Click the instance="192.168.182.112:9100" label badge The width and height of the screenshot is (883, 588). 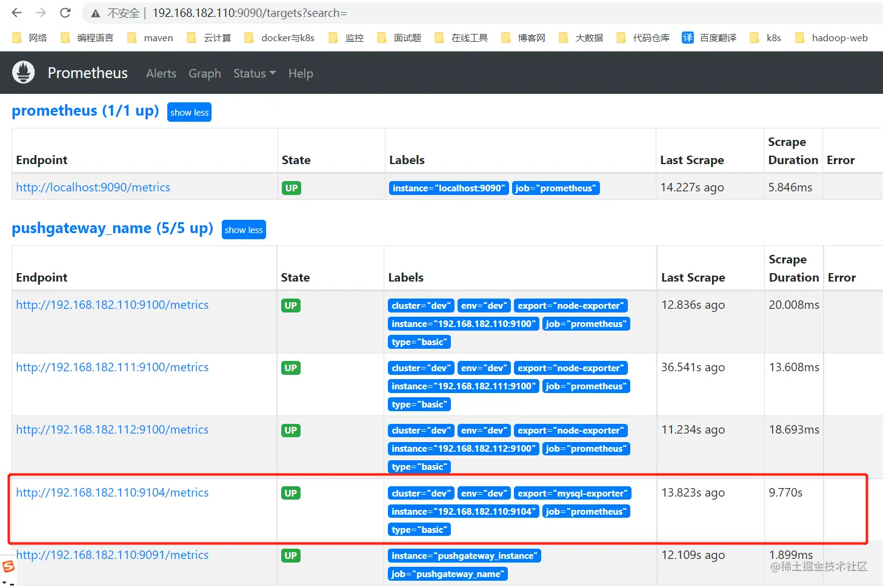tap(464, 449)
